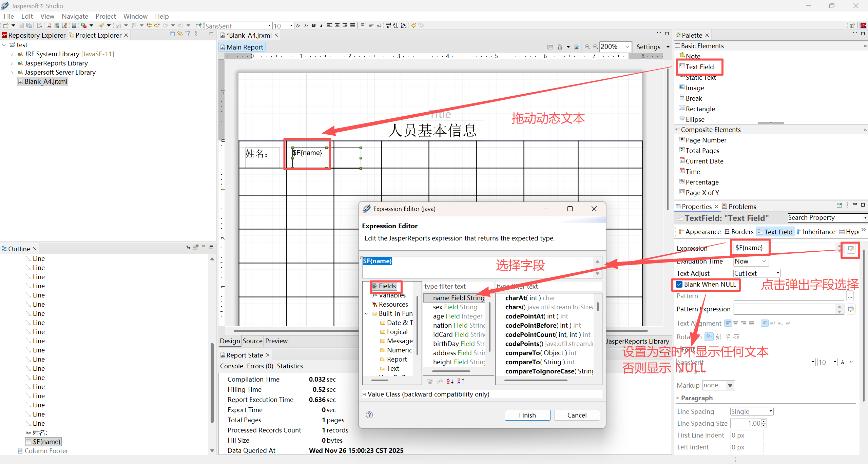Click the expression editor icon beside Expression field
The image size is (868, 464).
(851, 249)
